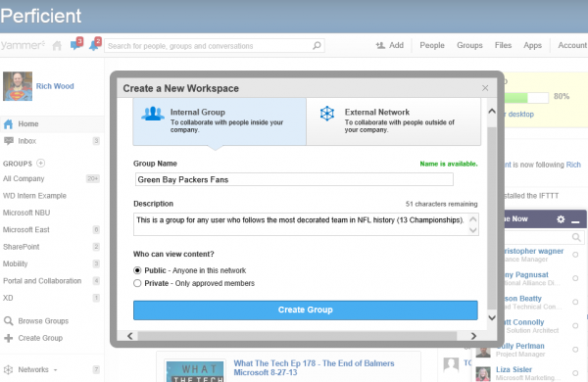Screen dimensions: 588x382
Task: Click status circle next to Beatty
Action: pyautogui.click(x=575, y=302)
